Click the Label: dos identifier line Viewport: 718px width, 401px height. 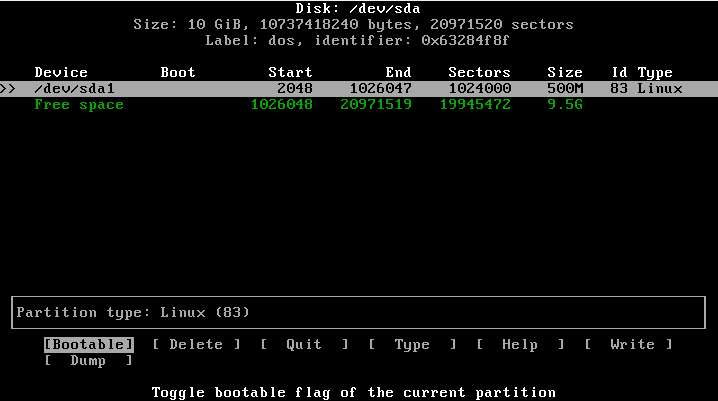tap(357, 40)
